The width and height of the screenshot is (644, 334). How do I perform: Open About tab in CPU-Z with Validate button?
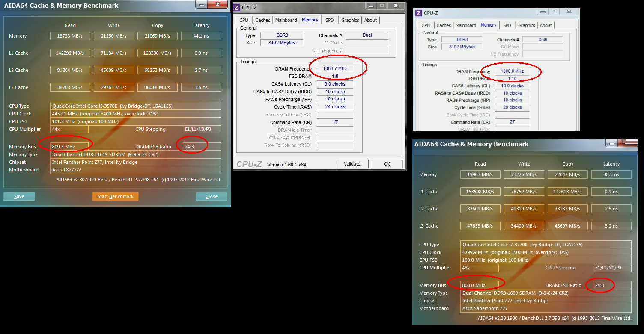click(371, 20)
